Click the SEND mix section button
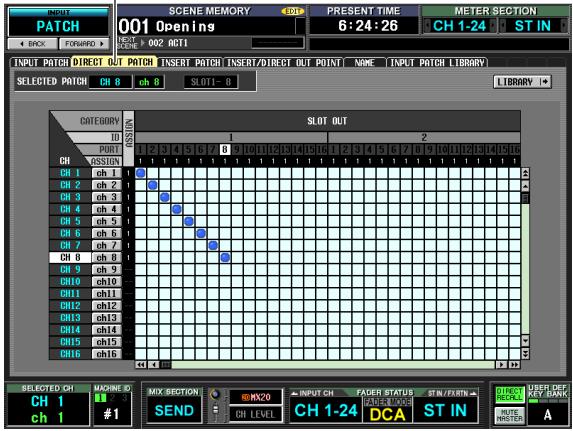Image resolution: width=573 pixels, height=431 pixels. [x=174, y=411]
